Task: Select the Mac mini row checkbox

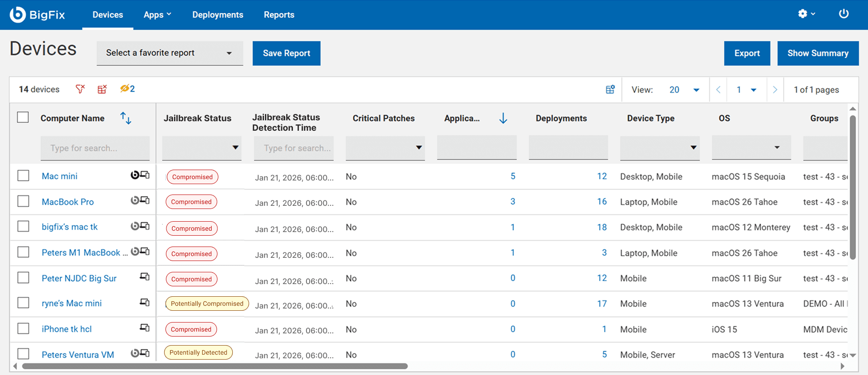Action: point(23,176)
